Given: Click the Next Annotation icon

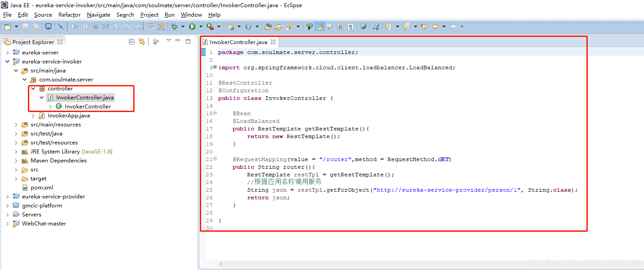Looking at the screenshot, I should (x=388, y=27).
